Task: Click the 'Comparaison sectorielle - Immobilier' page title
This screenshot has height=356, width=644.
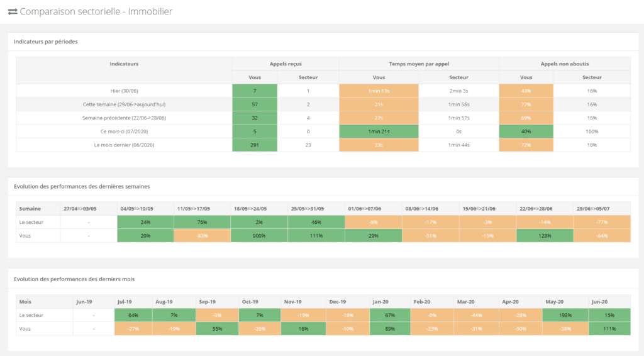Action: pyautogui.click(x=96, y=11)
